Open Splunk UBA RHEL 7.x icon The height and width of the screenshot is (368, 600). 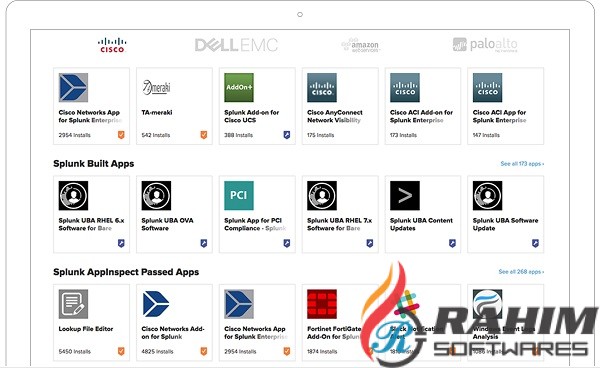tap(322, 196)
